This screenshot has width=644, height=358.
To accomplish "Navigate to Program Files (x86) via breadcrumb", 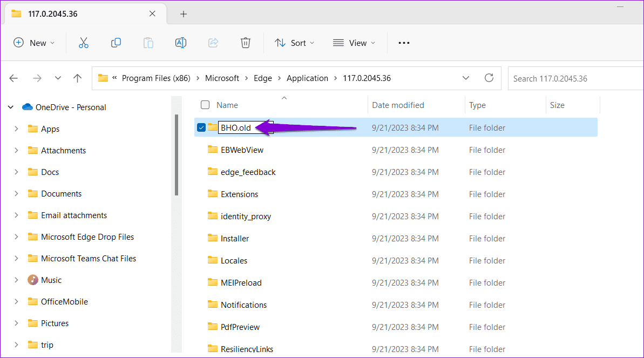I will (x=156, y=78).
